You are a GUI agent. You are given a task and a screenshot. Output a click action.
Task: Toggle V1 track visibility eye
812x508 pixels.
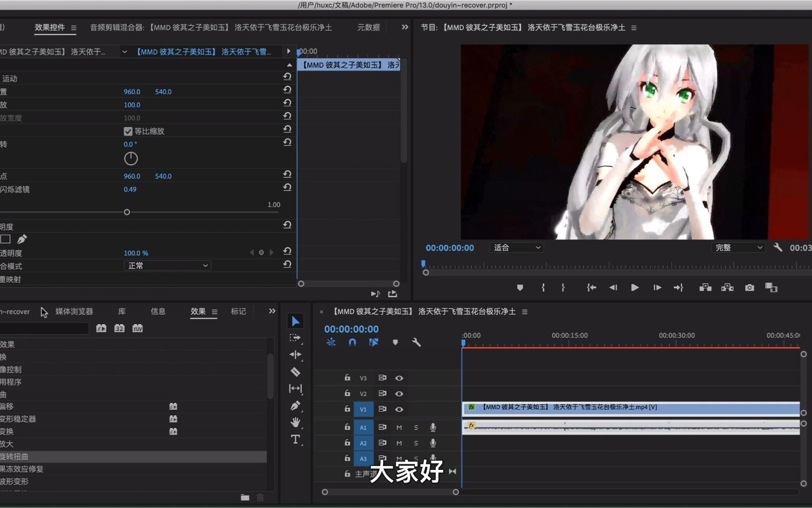point(399,409)
